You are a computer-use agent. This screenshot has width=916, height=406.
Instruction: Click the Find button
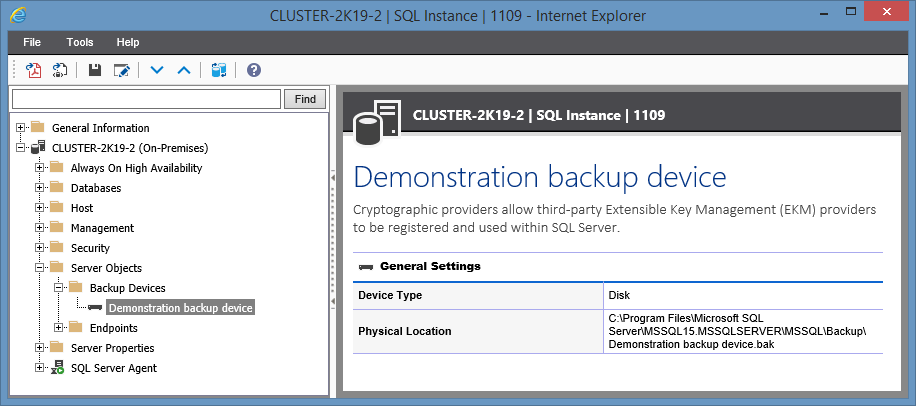[x=305, y=99]
